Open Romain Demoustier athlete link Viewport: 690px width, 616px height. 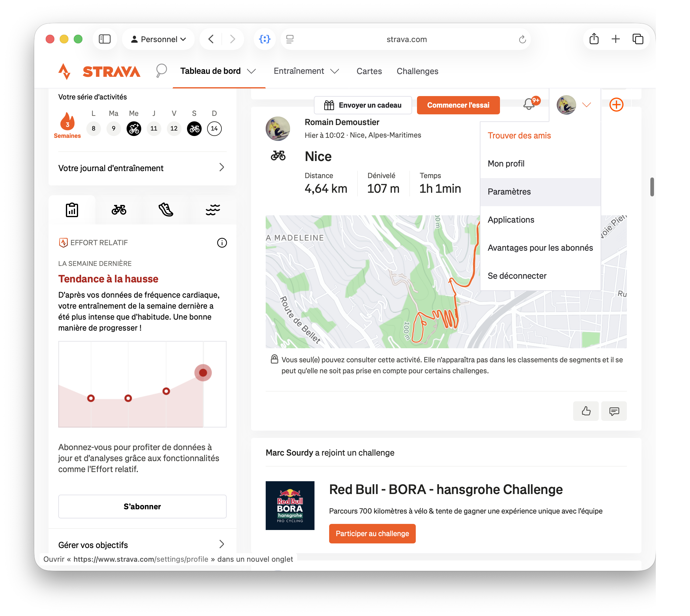342,122
